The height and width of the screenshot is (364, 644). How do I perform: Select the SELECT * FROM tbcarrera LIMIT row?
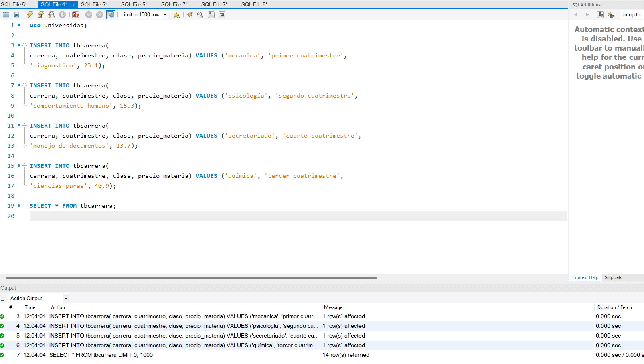(322, 355)
